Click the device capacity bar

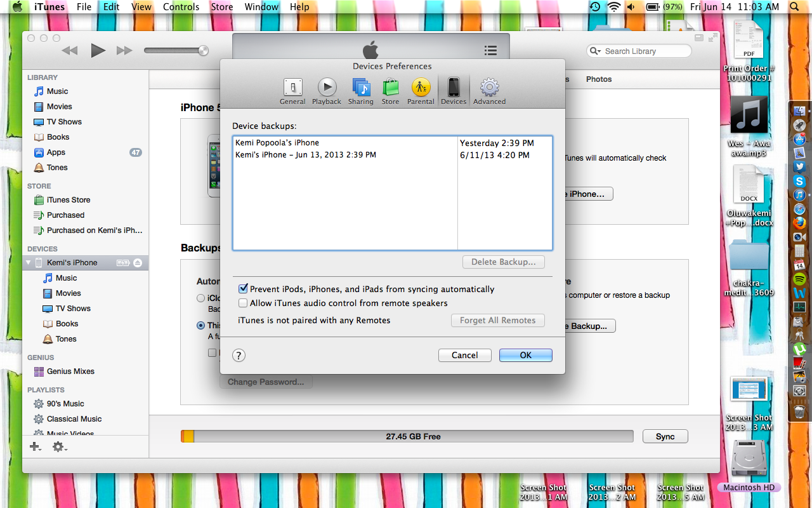point(407,436)
